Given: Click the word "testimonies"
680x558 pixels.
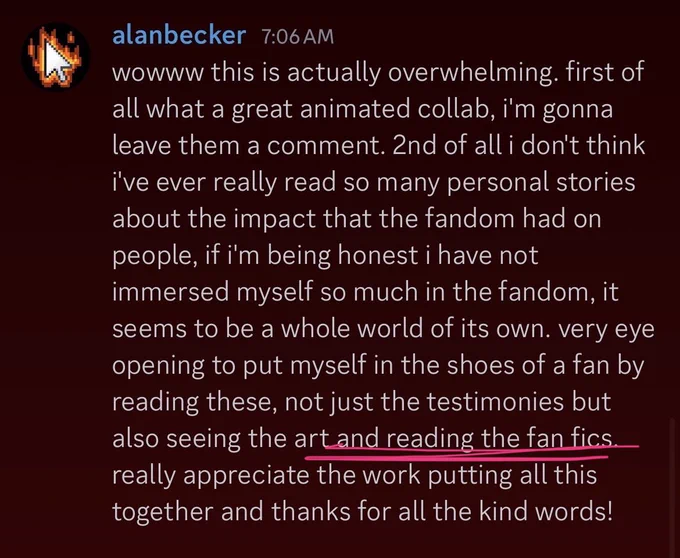Looking at the screenshot, I should coord(495,401).
